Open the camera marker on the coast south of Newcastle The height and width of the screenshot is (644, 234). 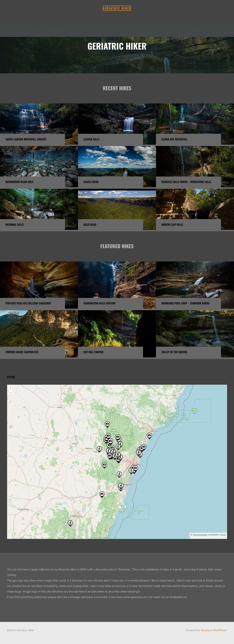143,447
